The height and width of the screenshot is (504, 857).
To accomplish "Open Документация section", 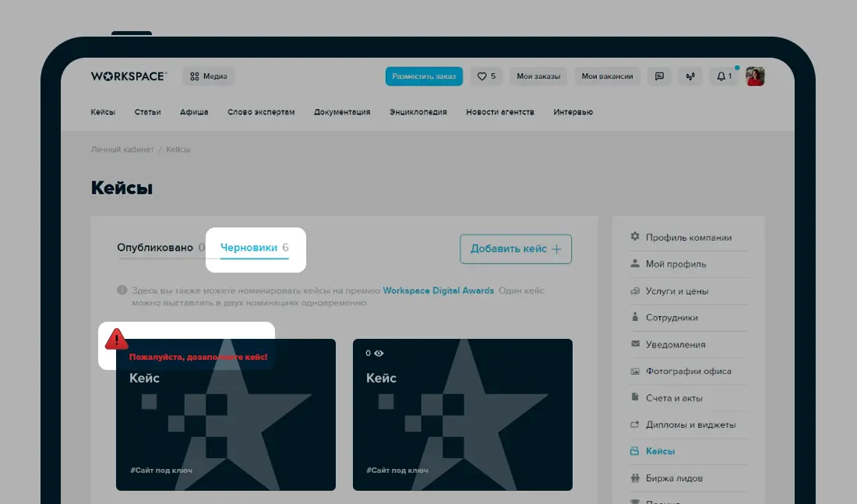I will point(341,112).
